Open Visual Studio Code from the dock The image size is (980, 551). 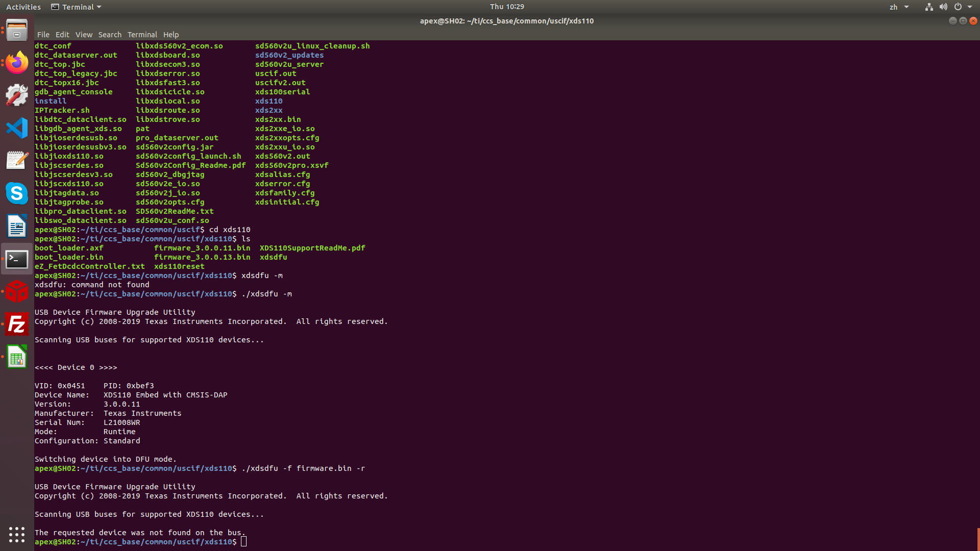[x=17, y=128]
